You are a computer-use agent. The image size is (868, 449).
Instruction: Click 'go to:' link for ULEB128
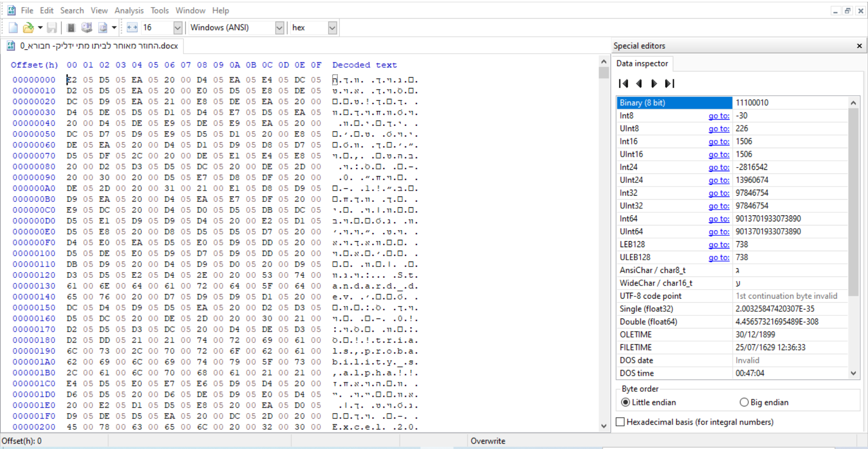coord(719,257)
